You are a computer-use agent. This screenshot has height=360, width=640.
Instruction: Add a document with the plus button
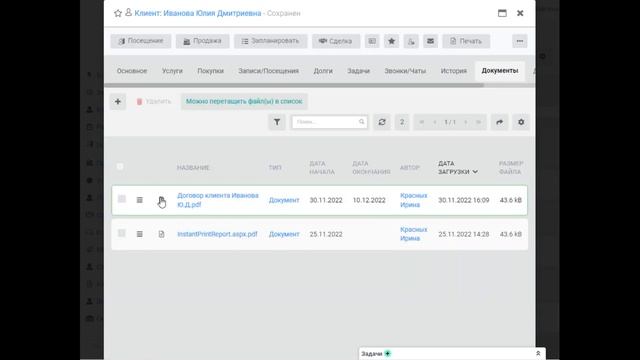[118, 102]
